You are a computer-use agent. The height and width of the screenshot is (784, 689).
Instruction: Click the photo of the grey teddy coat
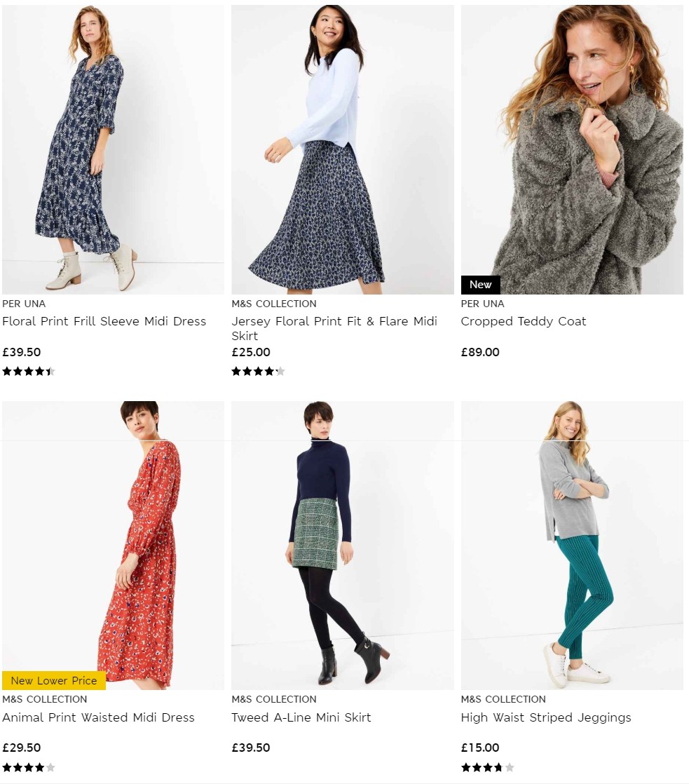click(572, 147)
